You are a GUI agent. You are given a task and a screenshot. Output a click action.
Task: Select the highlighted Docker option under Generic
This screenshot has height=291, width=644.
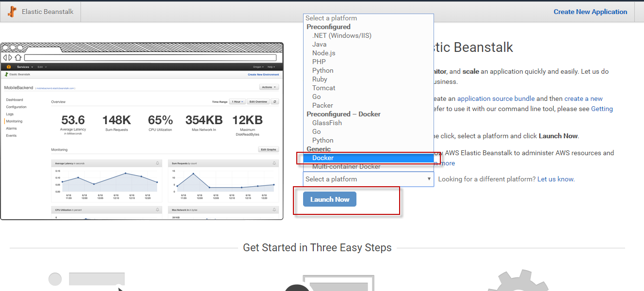(x=323, y=158)
